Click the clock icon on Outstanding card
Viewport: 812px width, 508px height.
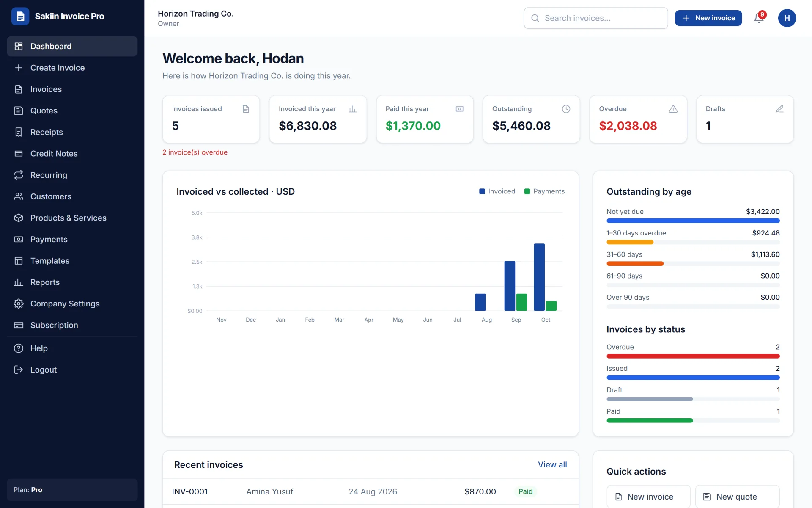coord(566,109)
